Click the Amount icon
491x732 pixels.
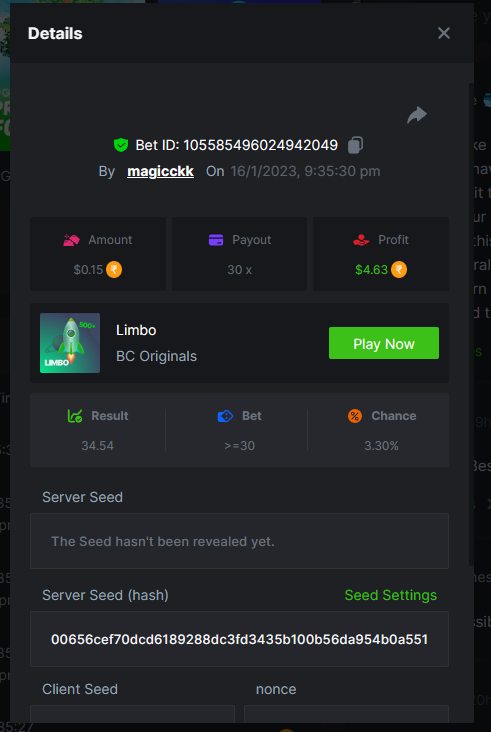pos(72,240)
